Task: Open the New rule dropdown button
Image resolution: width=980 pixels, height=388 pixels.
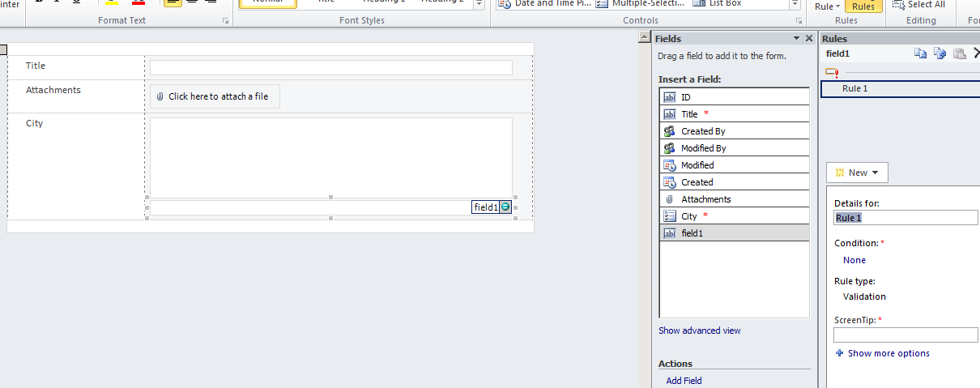Action: 857,173
